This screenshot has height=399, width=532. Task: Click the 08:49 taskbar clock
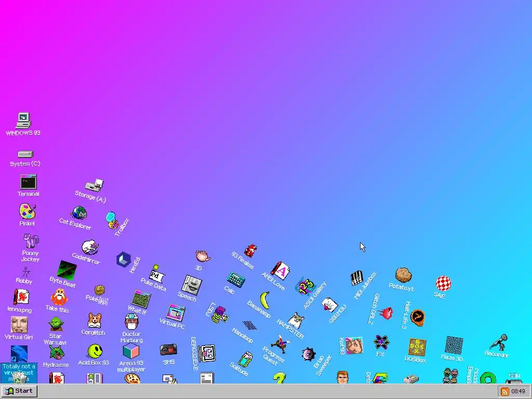click(518, 392)
